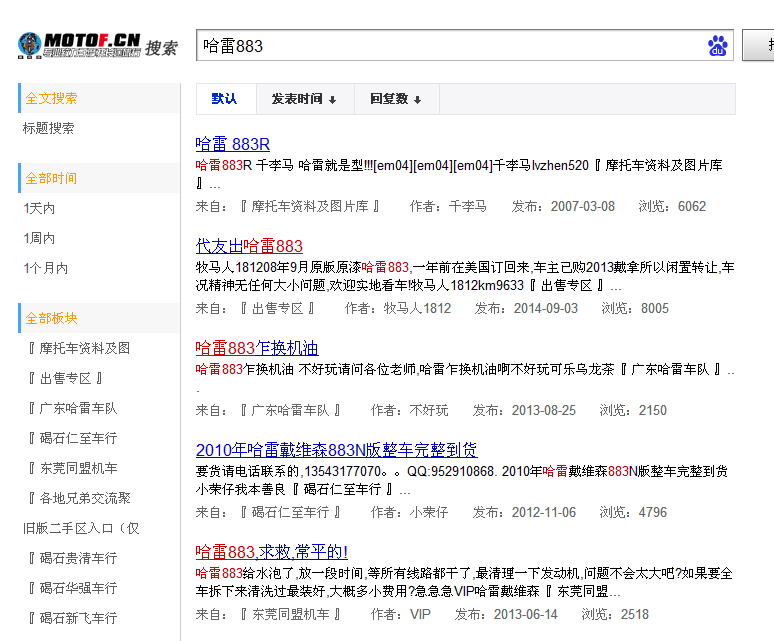774x641 pixels.
Task: Click publish date 2014-09-03
Action: pyautogui.click(x=545, y=308)
